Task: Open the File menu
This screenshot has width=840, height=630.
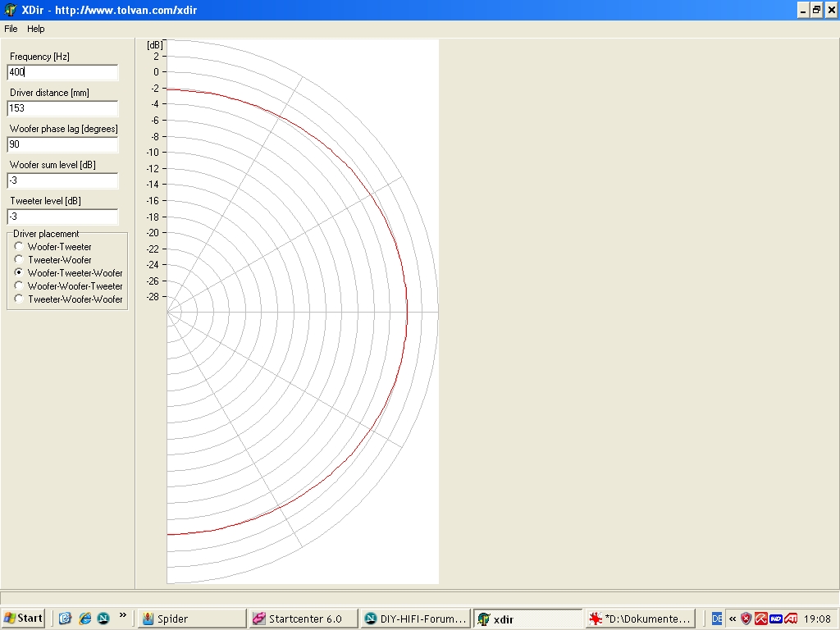Action: tap(11, 29)
